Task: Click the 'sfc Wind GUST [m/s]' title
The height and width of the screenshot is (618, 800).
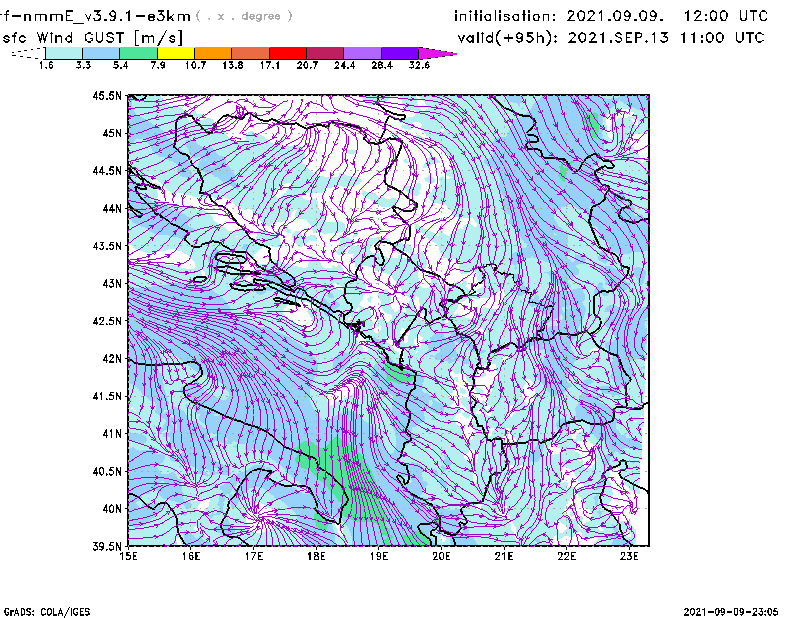Action: click(93, 38)
